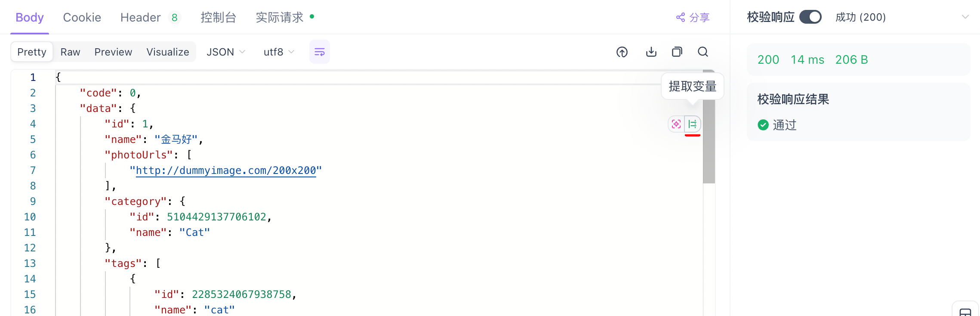Open the dummyimage.com URL link
This screenshot has width=980, height=316.
[226, 170]
